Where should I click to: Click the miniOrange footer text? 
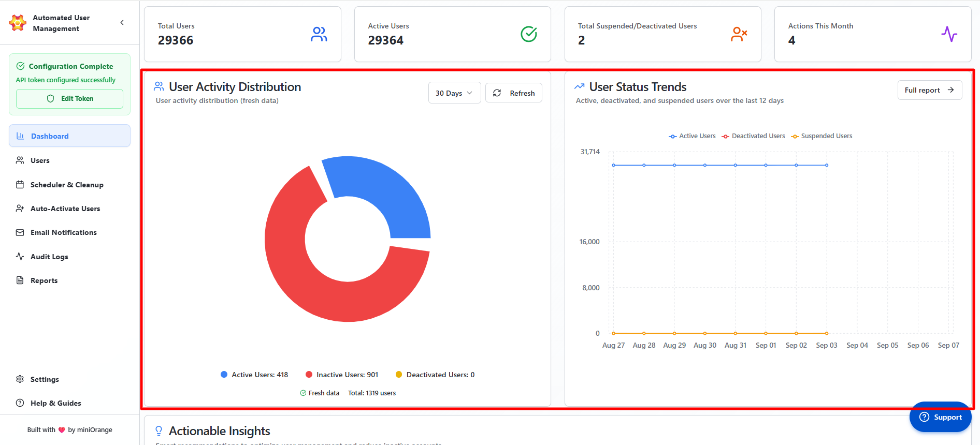[94, 430]
